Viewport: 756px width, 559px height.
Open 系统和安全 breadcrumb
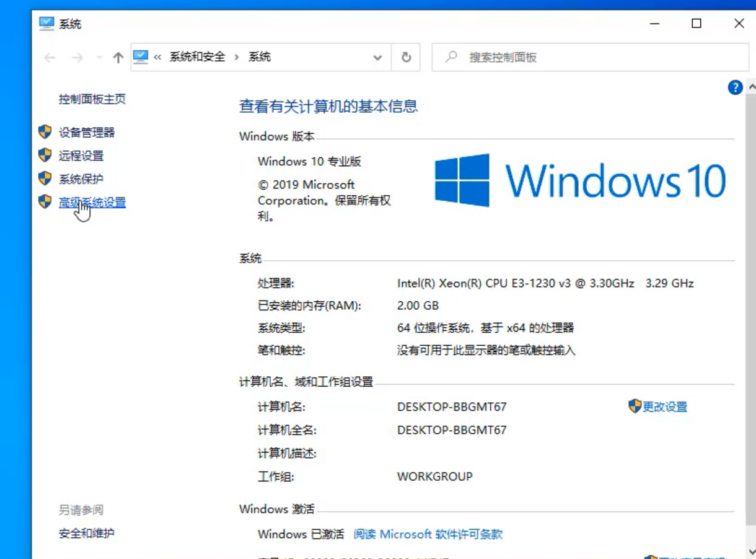tap(198, 57)
